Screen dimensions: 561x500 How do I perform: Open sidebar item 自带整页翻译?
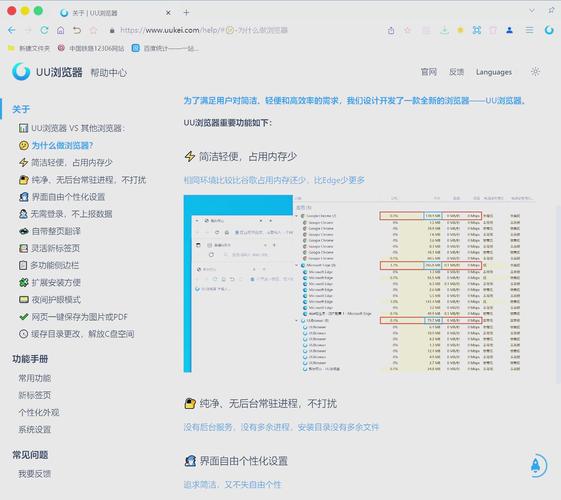pos(50,231)
